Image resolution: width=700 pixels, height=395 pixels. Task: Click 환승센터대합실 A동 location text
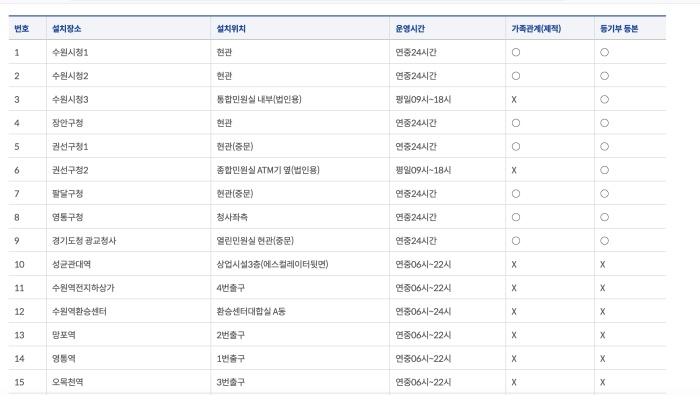pyautogui.click(x=251, y=312)
